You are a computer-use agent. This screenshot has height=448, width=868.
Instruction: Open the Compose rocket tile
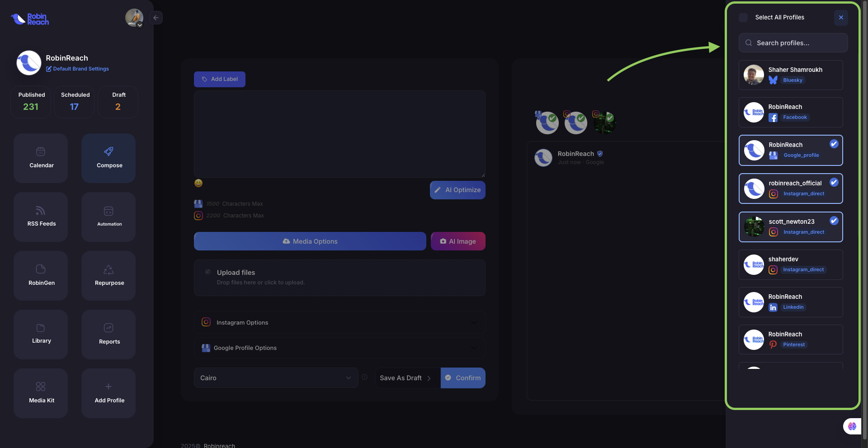tap(108, 158)
